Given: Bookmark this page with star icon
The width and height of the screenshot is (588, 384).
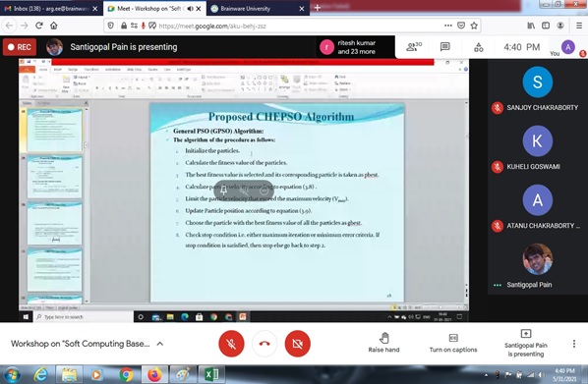Looking at the screenshot, I should point(474,26).
